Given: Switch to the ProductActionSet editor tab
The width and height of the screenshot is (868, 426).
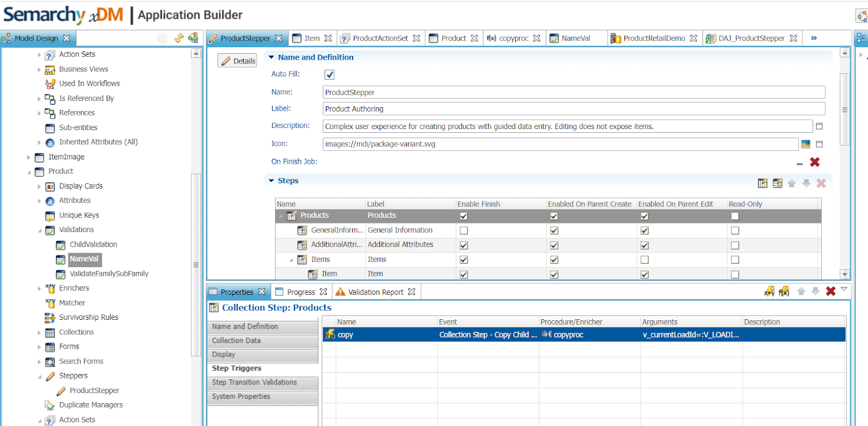Looking at the screenshot, I should coord(380,38).
